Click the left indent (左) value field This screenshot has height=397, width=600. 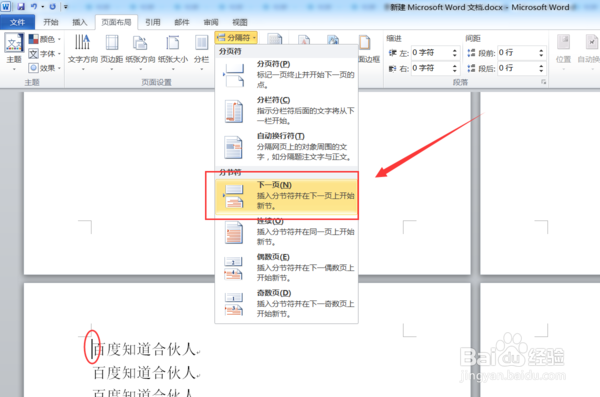click(x=431, y=53)
